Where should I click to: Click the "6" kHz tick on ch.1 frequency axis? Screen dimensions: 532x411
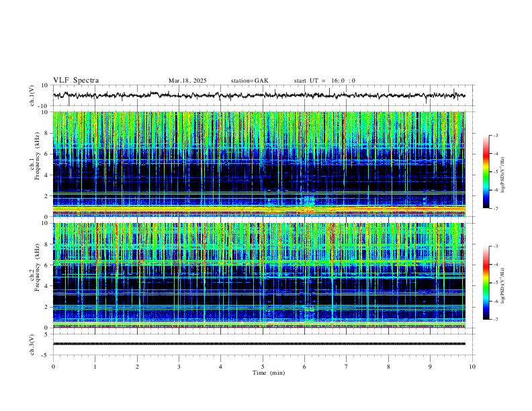coord(47,154)
